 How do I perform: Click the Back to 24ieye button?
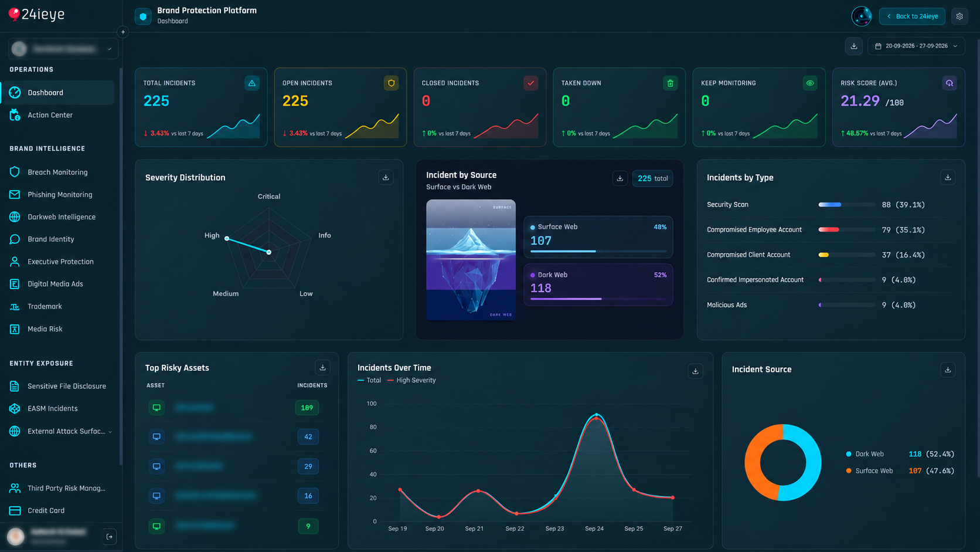912,16
